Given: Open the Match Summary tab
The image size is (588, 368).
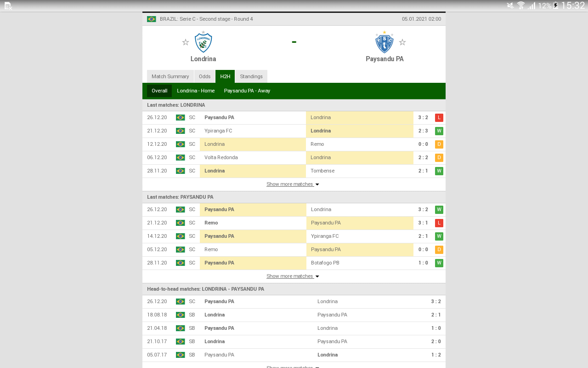Looking at the screenshot, I should [170, 76].
